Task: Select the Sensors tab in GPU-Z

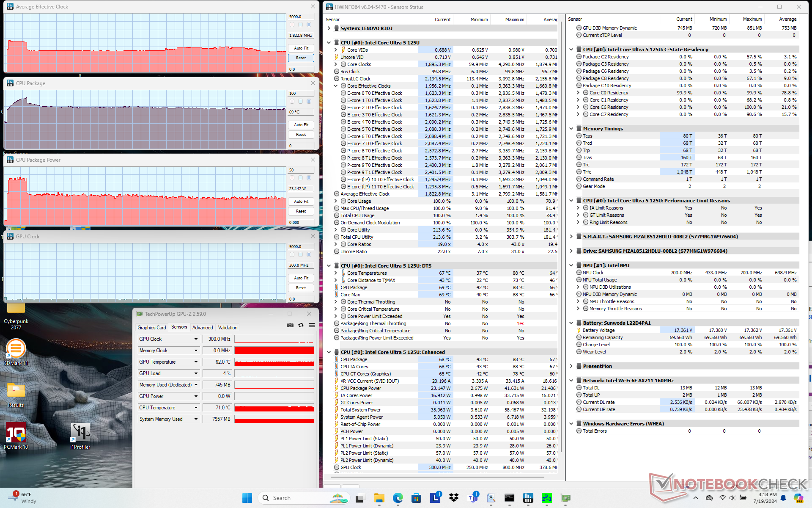Action: click(x=179, y=327)
